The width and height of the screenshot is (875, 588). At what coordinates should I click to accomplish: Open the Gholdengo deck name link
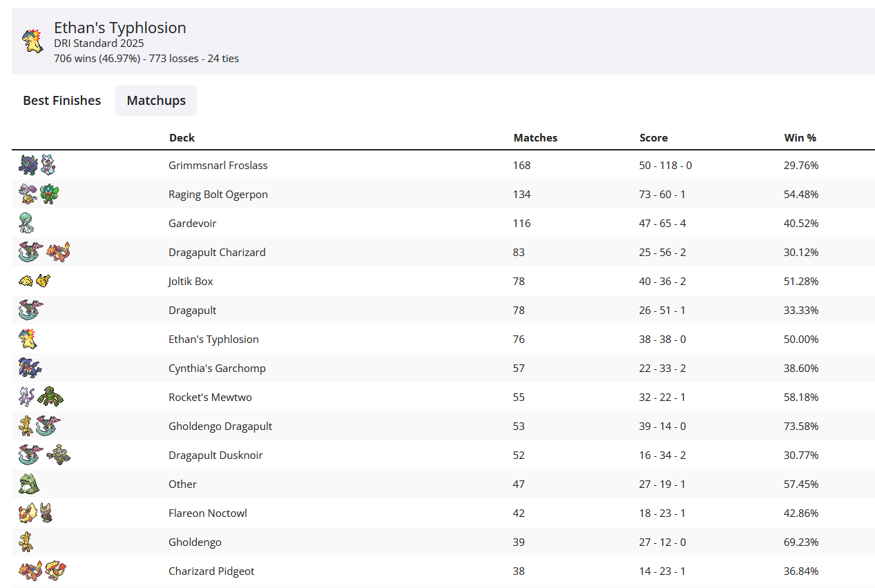pyautogui.click(x=195, y=542)
